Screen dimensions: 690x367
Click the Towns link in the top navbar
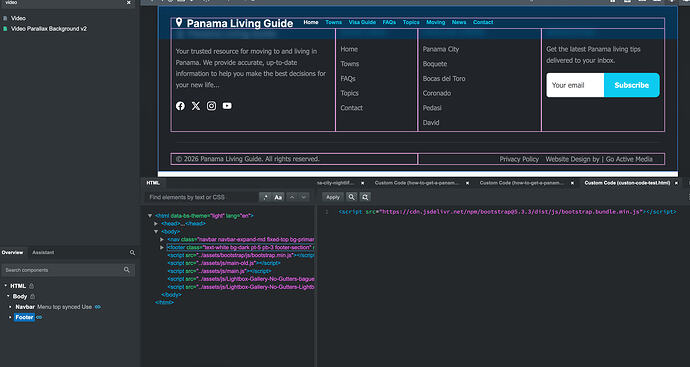(334, 22)
